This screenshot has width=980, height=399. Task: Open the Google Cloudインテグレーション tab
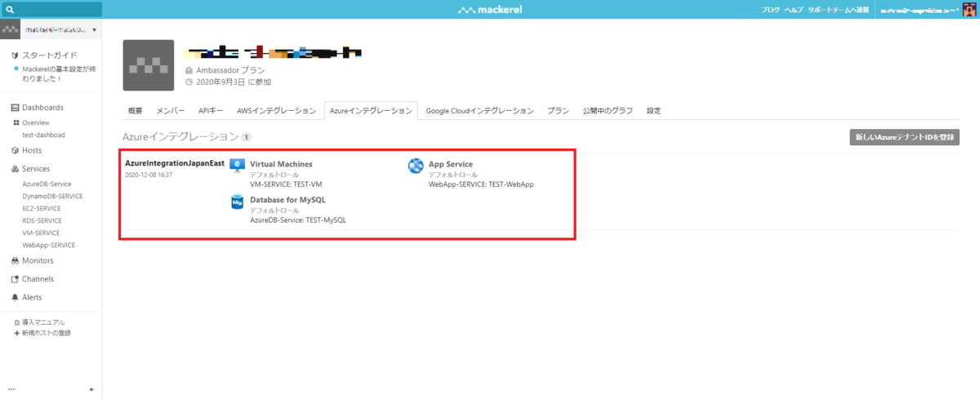(479, 111)
